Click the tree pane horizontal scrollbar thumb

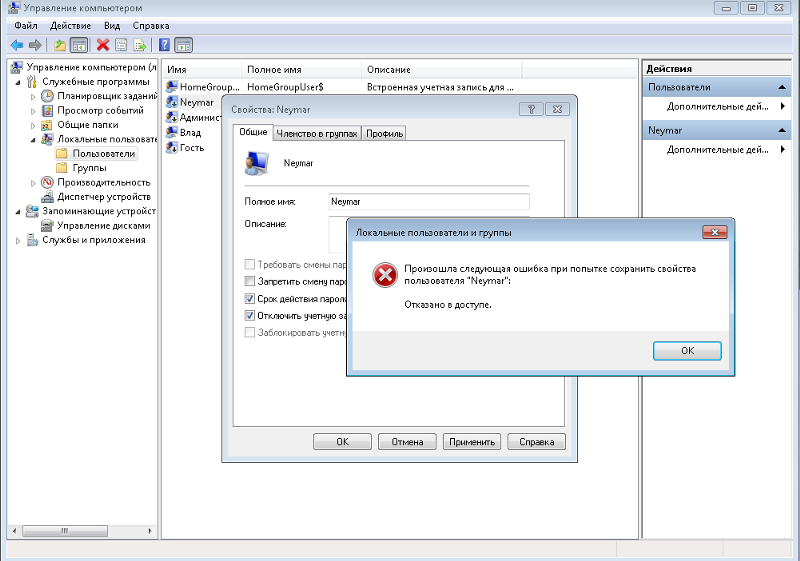pyautogui.click(x=65, y=531)
